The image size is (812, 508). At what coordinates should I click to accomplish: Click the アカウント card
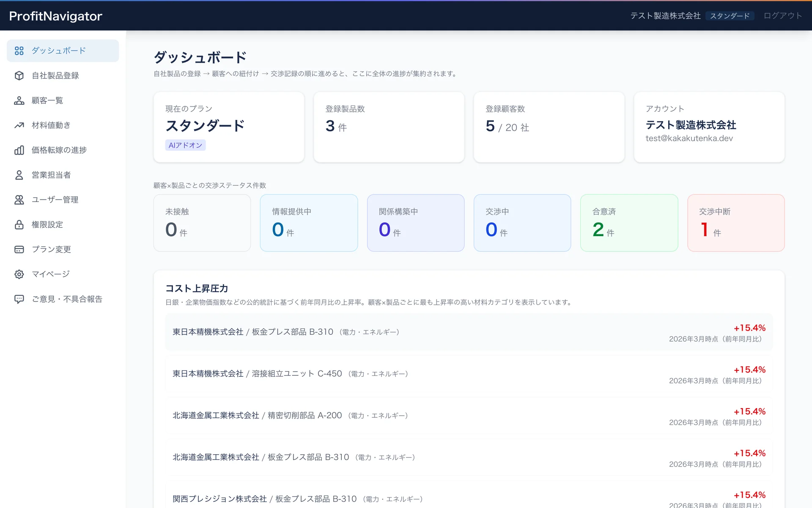tap(709, 127)
